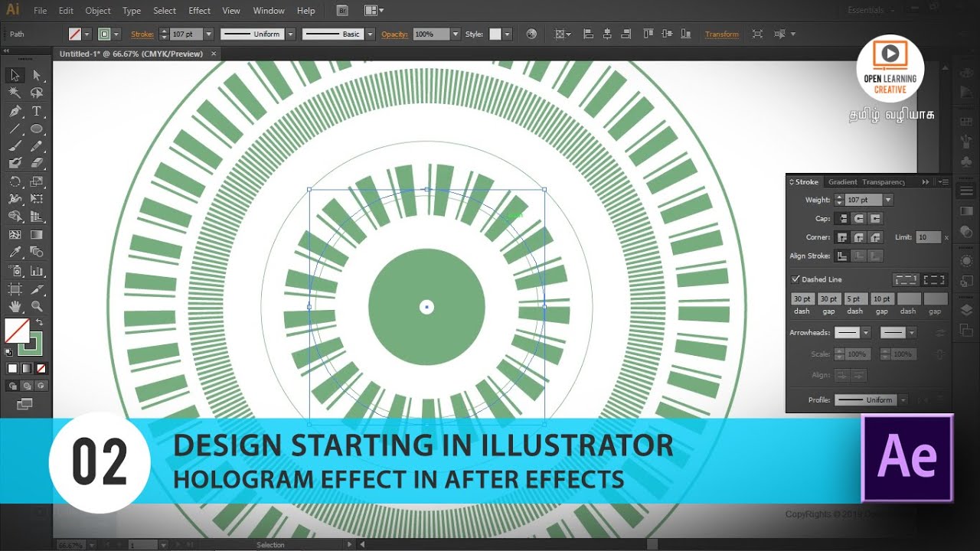The image size is (980, 551).
Task: Click the Stroke link in control bar
Action: (x=142, y=34)
